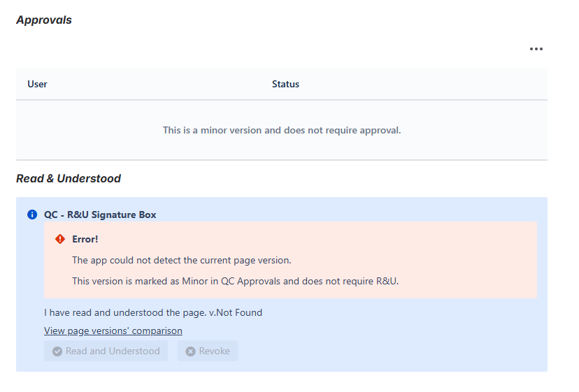Click 'The app could not detect the current page version.'
Screen dimensions: 579x392
coord(182,260)
